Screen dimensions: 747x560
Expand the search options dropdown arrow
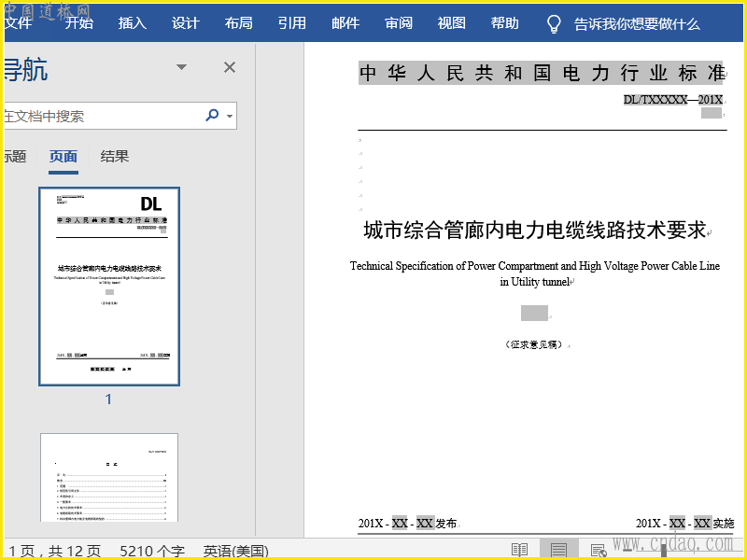coord(230,116)
